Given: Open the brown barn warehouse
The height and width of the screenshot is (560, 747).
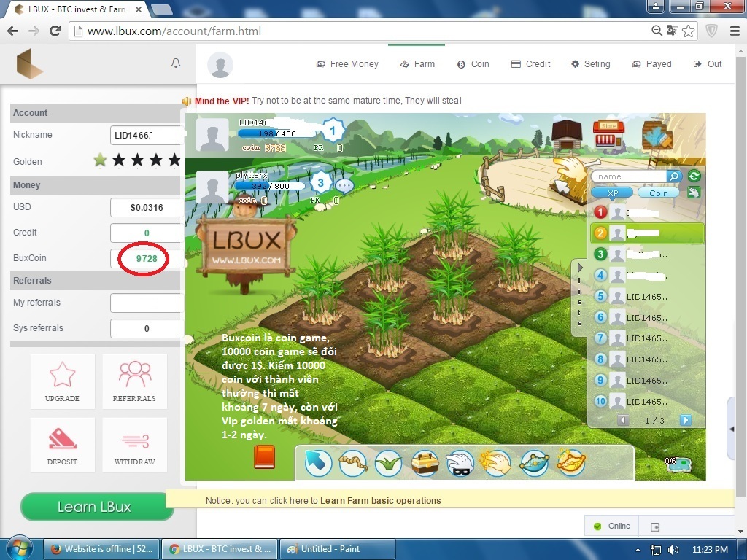Looking at the screenshot, I should click(x=567, y=135).
